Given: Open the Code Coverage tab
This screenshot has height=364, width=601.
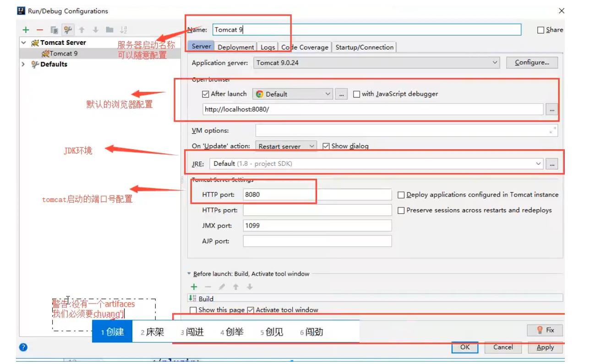Looking at the screenshot, I should tap(305, 47).
